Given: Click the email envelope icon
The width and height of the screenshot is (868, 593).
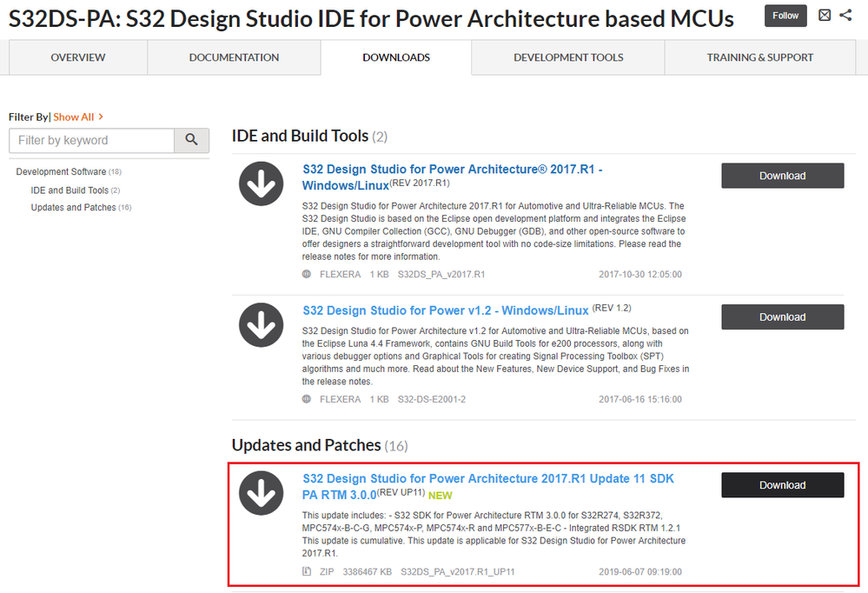Looking at the screenshot, I should (825, 15).
